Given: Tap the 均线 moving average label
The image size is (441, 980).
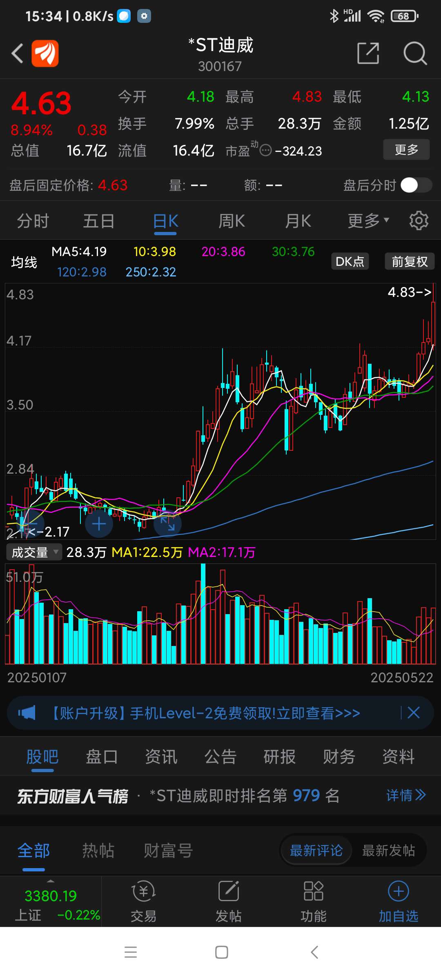Looking at the screenshot, I should tap(24, 262).
